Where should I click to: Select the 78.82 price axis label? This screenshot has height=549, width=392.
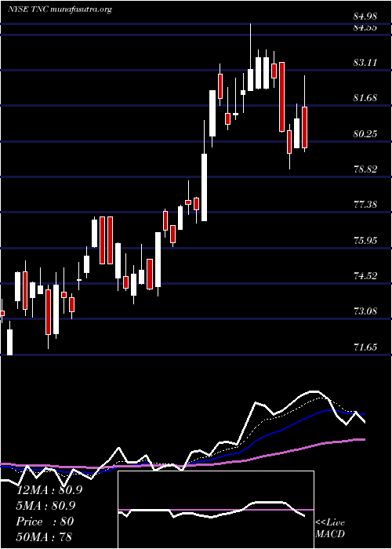365,169
